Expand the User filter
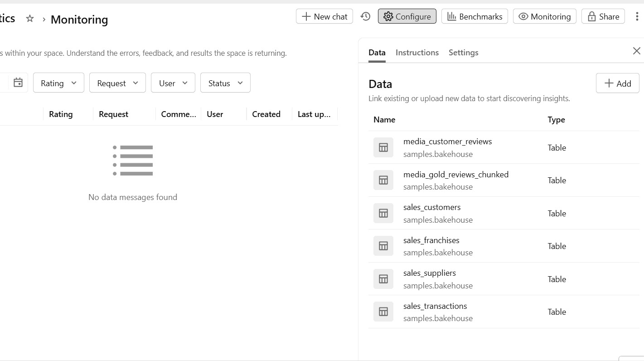Screen dimensions: 644x361 click(173, 83)
